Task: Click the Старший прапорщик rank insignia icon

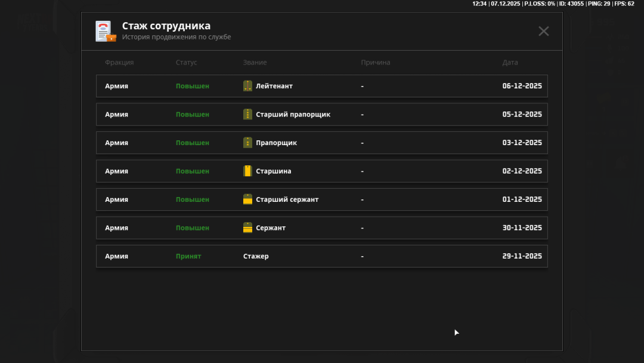Action: click(x=247, y=114)
